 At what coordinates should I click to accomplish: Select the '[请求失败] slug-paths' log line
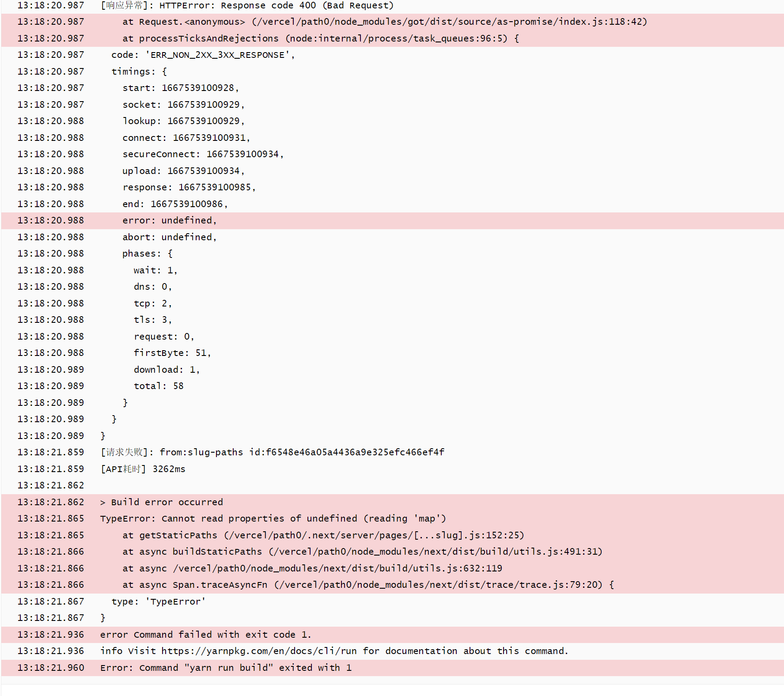[x=272, y=452]
